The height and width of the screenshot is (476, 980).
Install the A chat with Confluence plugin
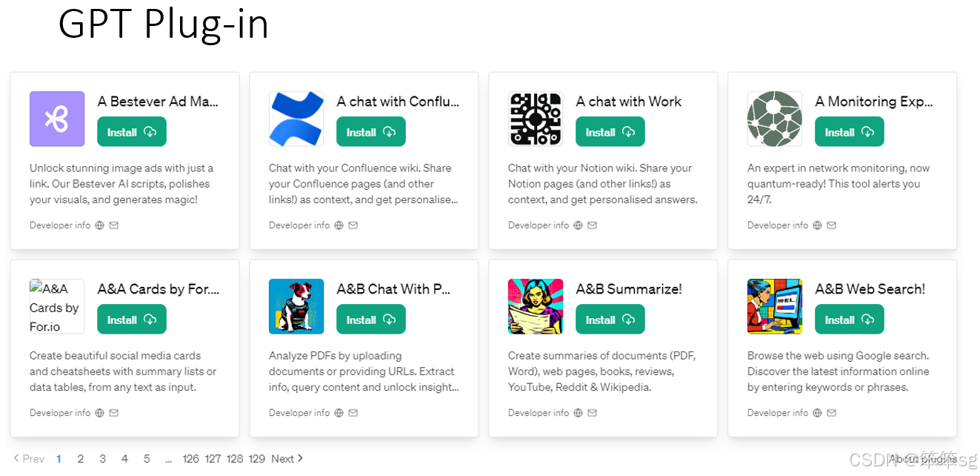click(370, 132)
